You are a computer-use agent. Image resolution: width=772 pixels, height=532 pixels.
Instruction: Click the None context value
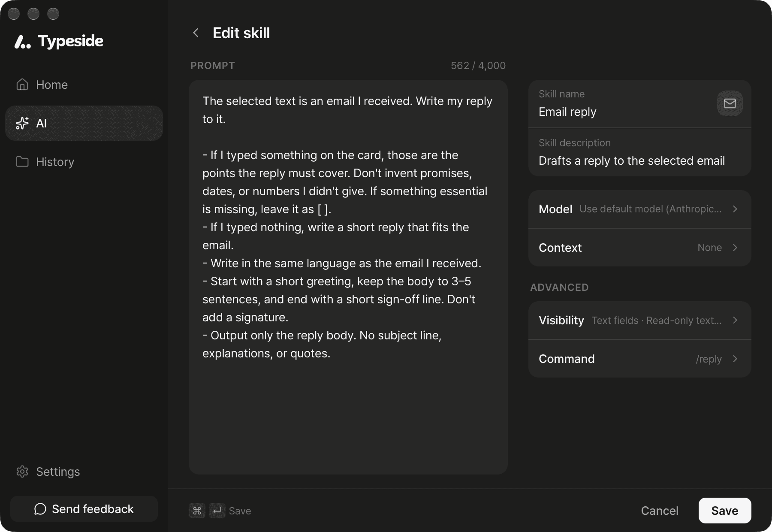point(710,248)
